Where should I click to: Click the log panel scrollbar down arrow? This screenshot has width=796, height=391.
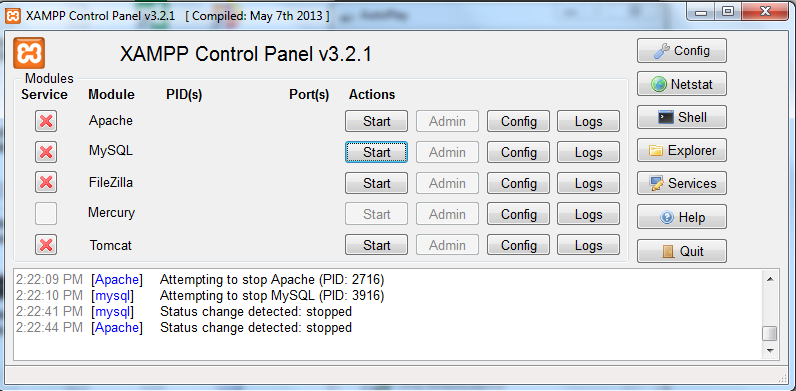[770, 351]
